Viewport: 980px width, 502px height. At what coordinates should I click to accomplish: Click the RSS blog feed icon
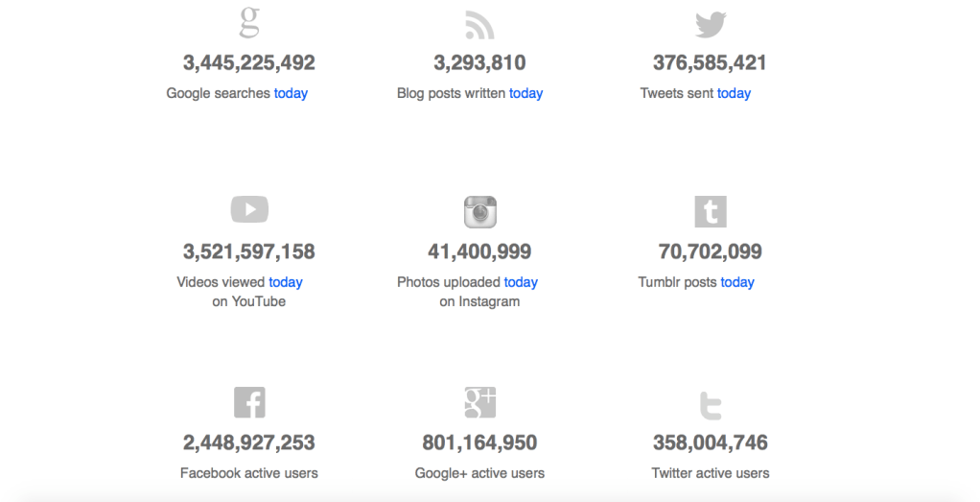479,25
